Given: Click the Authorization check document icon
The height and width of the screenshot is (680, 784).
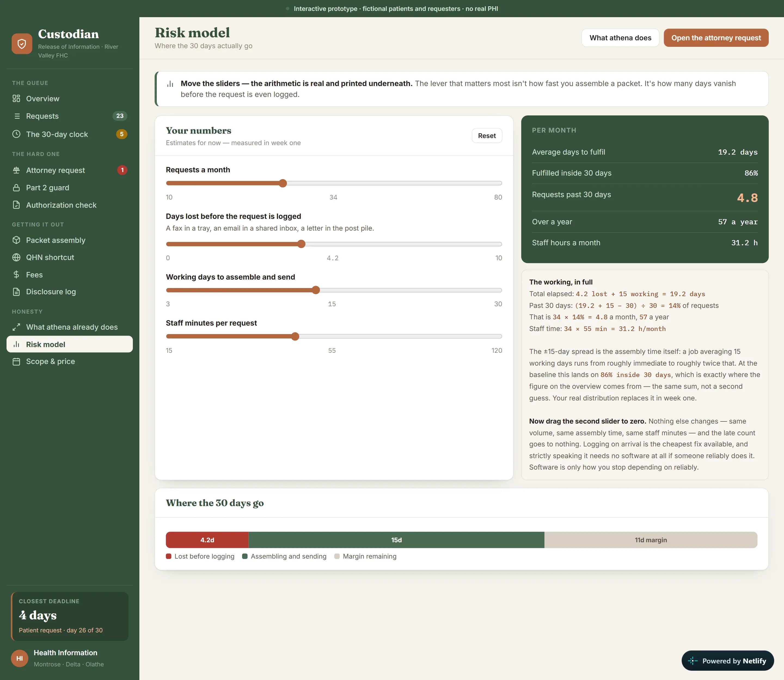Looking at the screenshot, I should tap(16, 205).
